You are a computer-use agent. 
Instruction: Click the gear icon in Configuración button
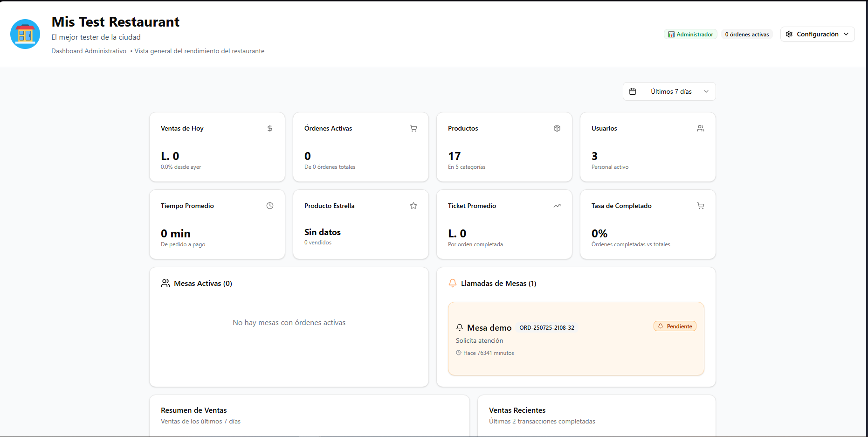point(789,34)
